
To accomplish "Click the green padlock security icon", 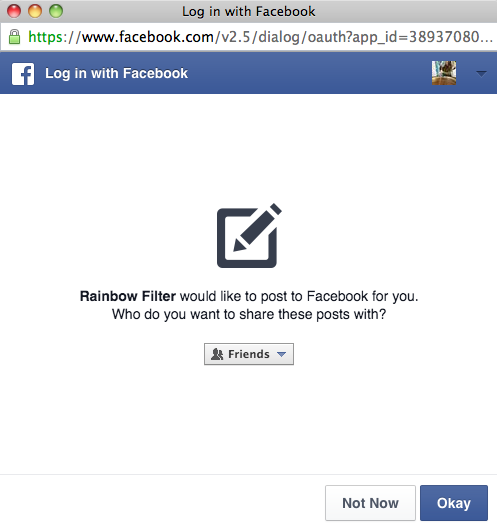I will click(x=14, y=37).
